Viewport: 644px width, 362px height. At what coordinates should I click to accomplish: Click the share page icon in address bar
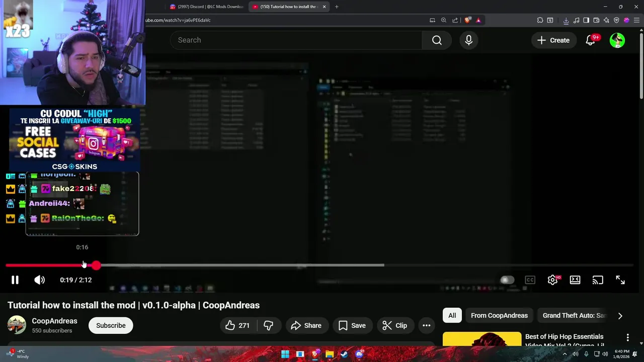[455, 20]
